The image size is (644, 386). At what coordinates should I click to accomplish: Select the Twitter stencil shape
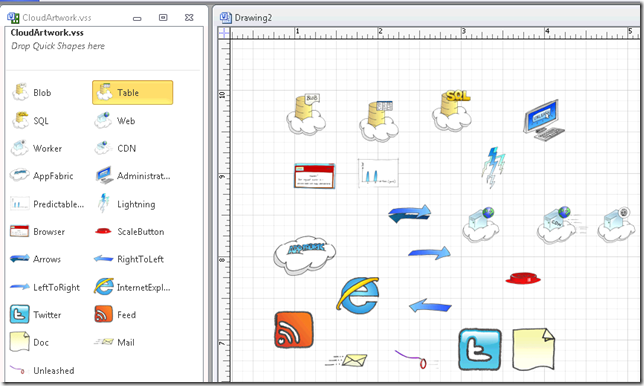(36, 315)
